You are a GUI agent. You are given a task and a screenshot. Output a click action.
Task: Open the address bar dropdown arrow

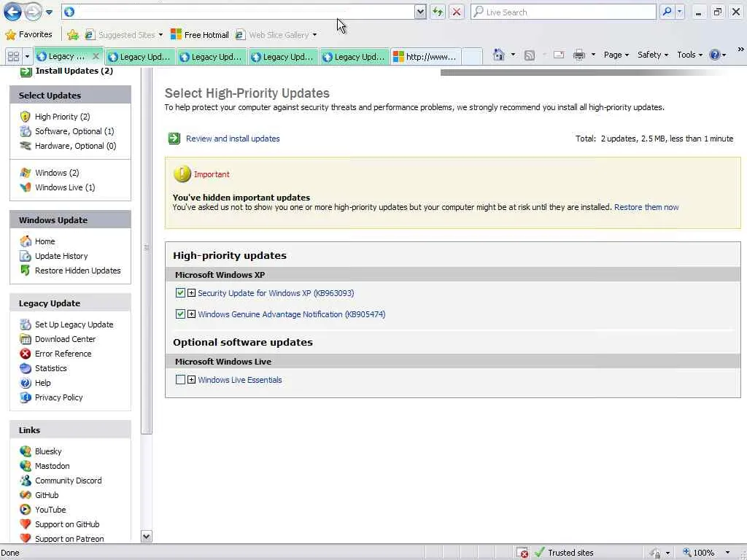(420, 12)
